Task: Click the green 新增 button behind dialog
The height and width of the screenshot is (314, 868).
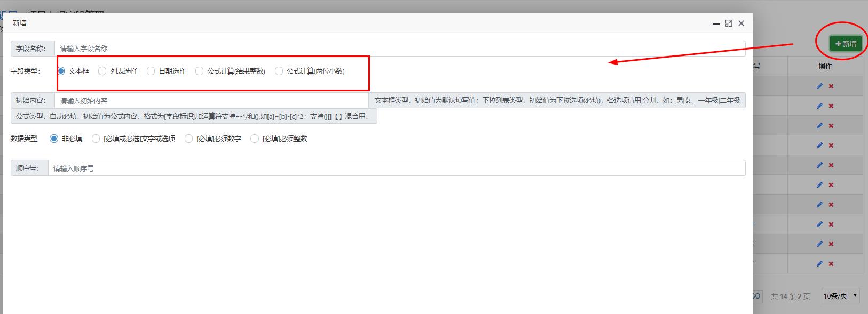Action: point(846,44)
